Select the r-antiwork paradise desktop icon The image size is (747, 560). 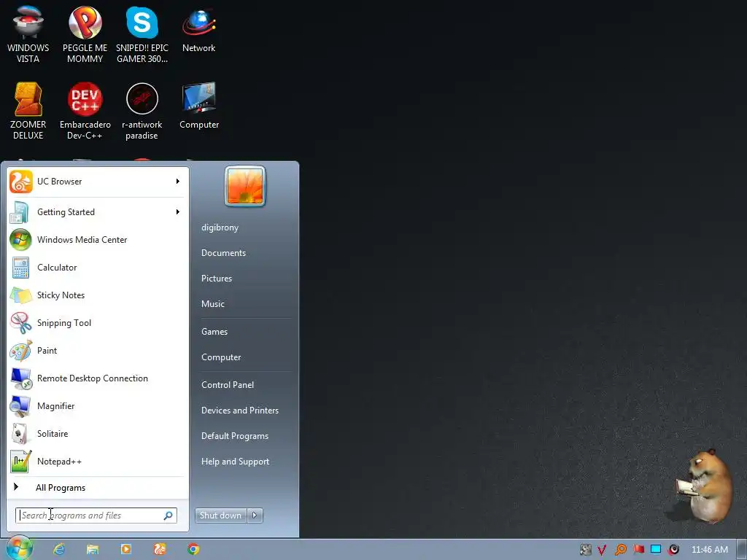[142, 112]
